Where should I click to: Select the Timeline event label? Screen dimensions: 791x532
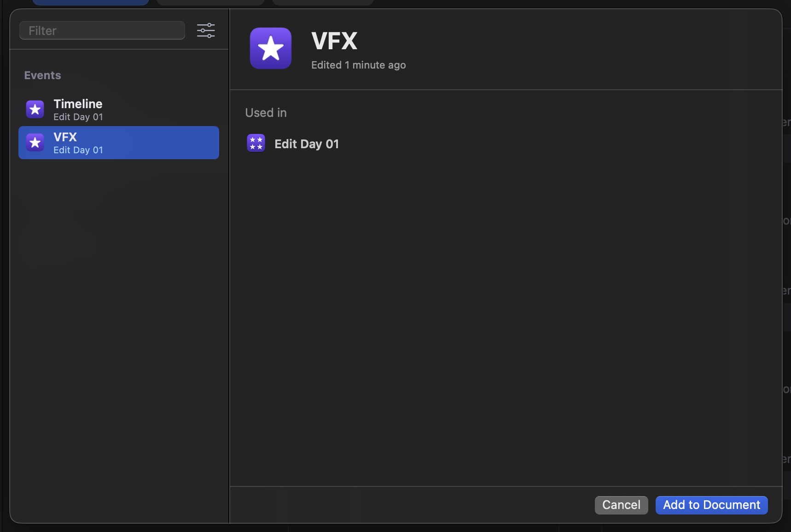[78, 104]
